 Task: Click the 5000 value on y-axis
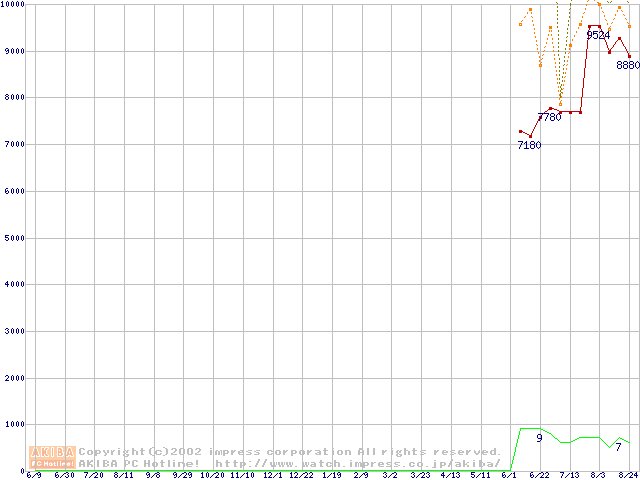13,238
